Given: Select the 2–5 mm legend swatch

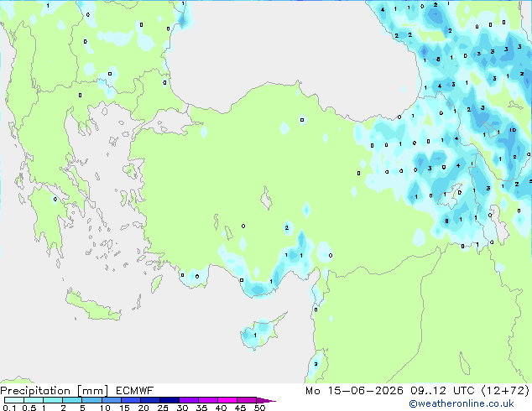Looking at the screenshot, I should point(72,400).
